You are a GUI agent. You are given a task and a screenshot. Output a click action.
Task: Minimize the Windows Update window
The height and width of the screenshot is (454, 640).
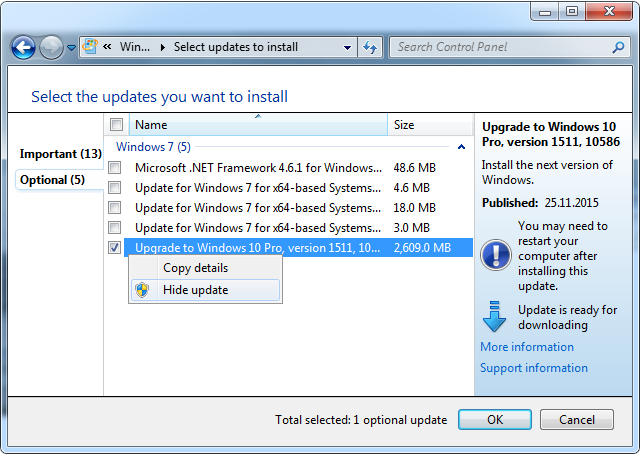coord(545,11)
